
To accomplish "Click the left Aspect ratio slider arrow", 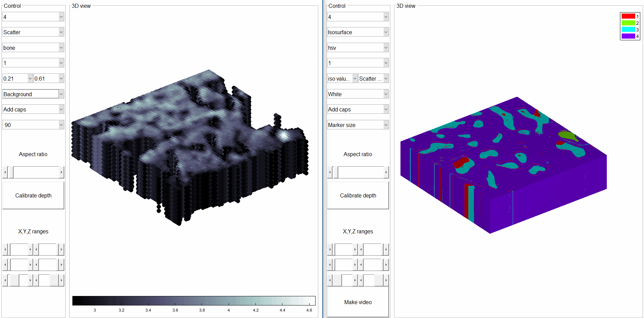I will 5,172.
